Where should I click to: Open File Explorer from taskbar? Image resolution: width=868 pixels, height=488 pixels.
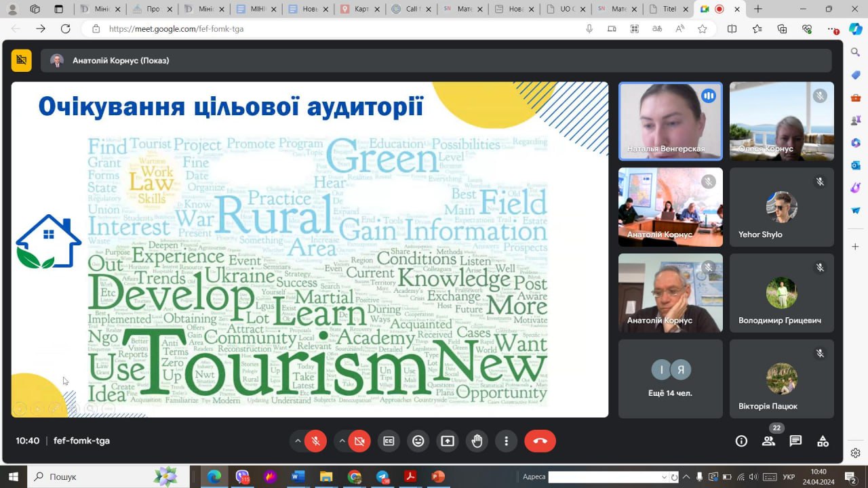(x=326, y=477)
